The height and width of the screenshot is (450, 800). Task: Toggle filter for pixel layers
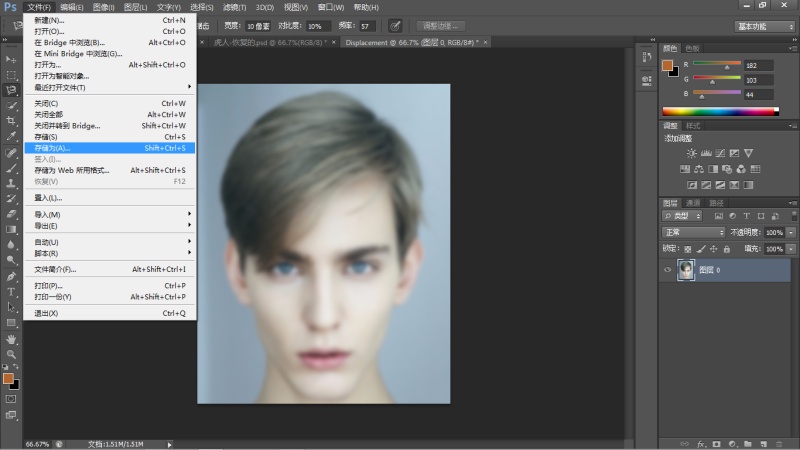[718, 216]
